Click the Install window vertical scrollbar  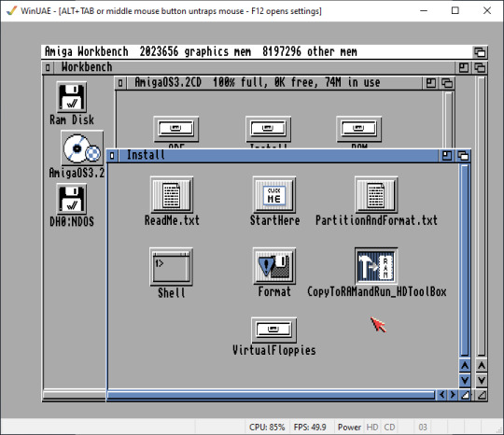[465, 260]
